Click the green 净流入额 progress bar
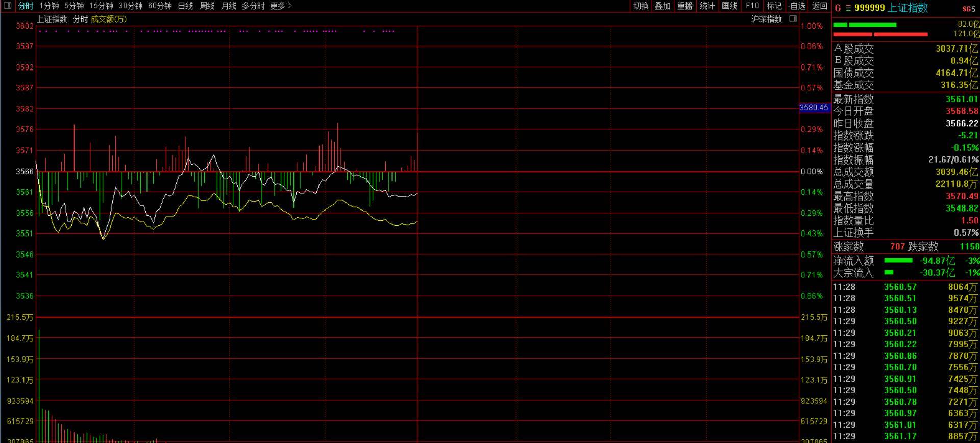The width and height of the screenshot is (980, 443). (898, 261)
